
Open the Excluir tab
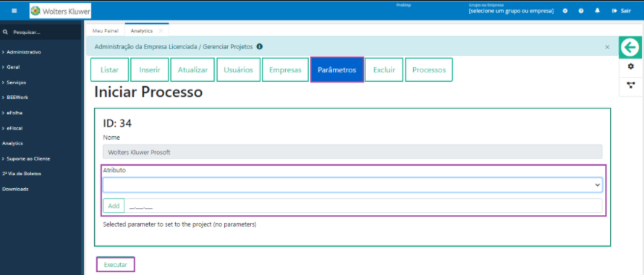click(x=384, y=70)
